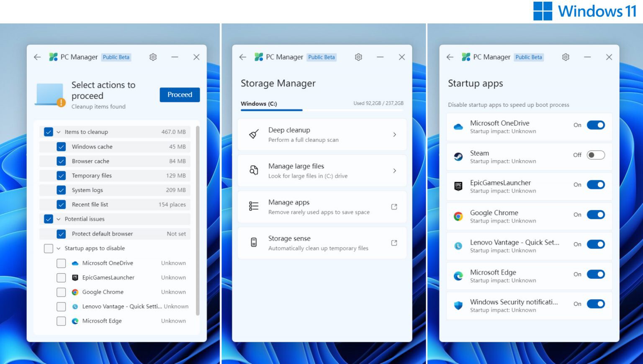
Task: Click the Manage apps list icon
Action: (254, 206)
